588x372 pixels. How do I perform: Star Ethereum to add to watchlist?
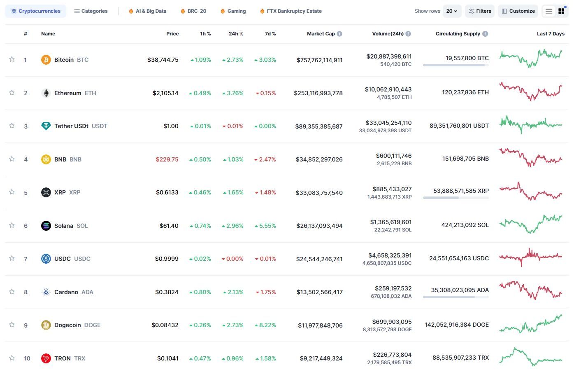click(x=12, y=93)
